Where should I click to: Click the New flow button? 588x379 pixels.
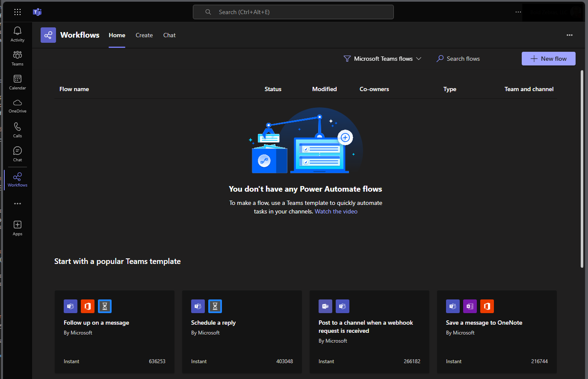(548, 59)
